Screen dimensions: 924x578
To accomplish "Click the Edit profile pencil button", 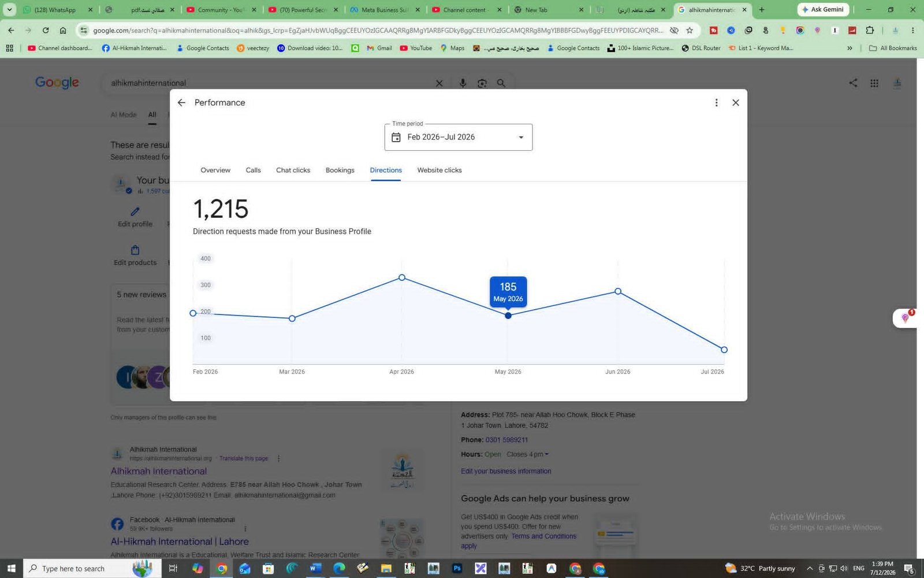I will (x=135, y=217).
